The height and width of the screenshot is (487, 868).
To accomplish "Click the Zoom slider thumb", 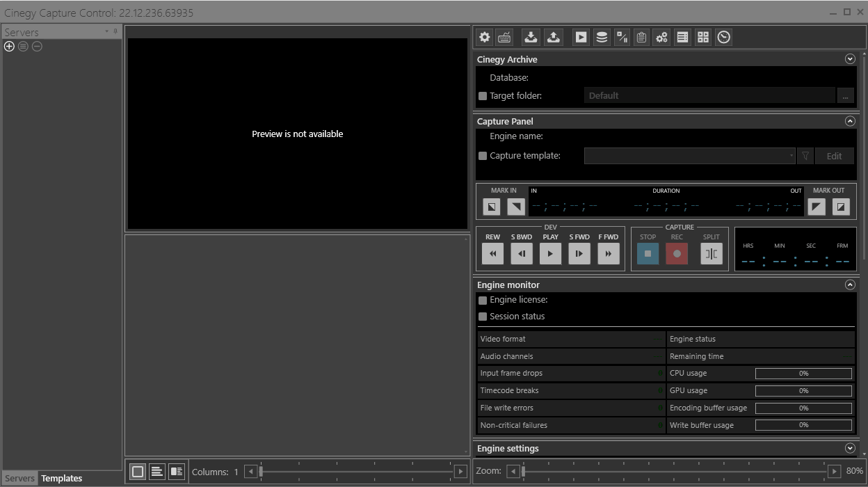I will pyautogui.click(x=522, y=471).
